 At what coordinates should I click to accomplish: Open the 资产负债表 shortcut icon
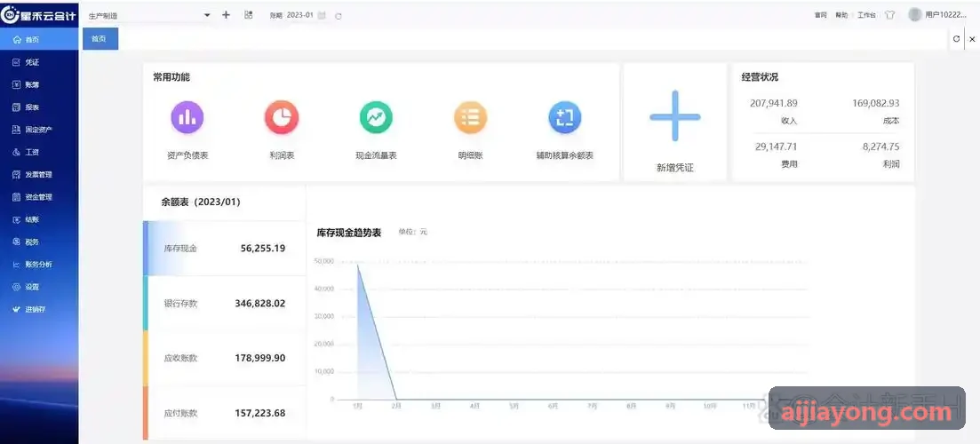coord(187,117)
